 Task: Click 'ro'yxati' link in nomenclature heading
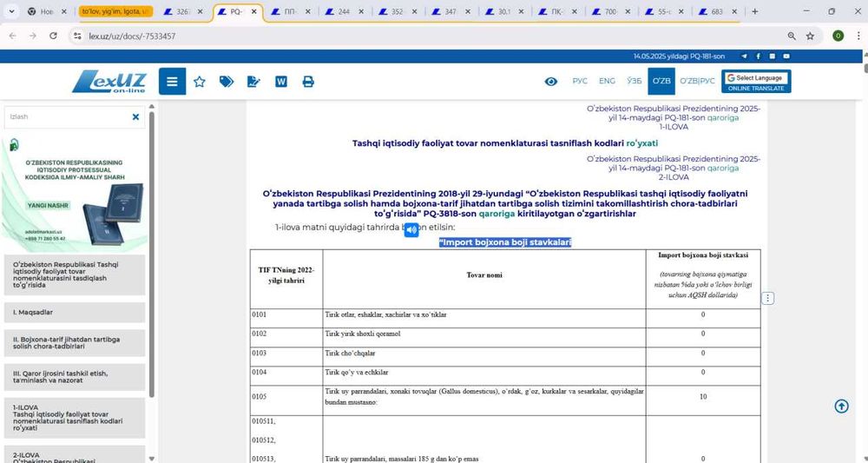tap(641, 143)
